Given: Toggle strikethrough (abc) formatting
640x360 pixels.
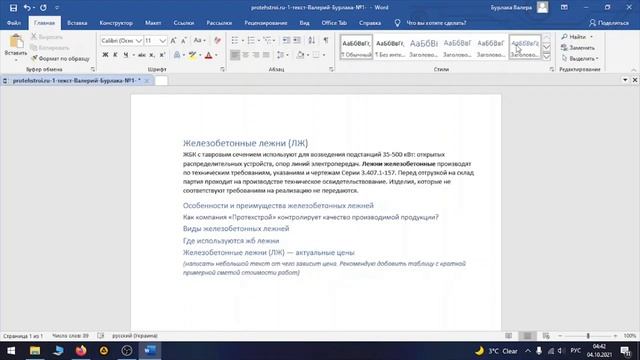Looking at the screenshot, I should [x=142, y=55].
